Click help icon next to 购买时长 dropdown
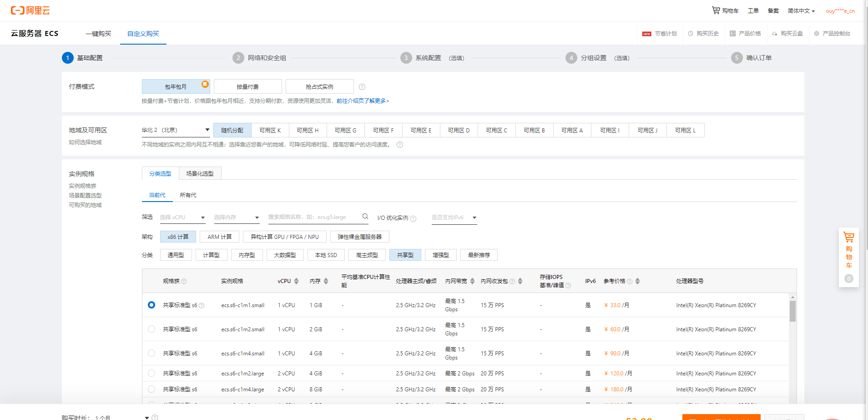This screenshot has height=420, width=868. 155,417
